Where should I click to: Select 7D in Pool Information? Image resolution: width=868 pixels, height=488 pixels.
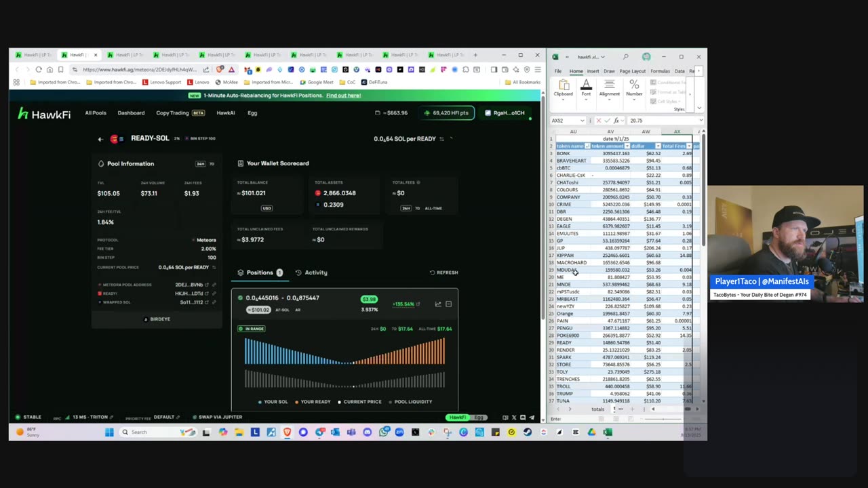[x=212, y=164]
